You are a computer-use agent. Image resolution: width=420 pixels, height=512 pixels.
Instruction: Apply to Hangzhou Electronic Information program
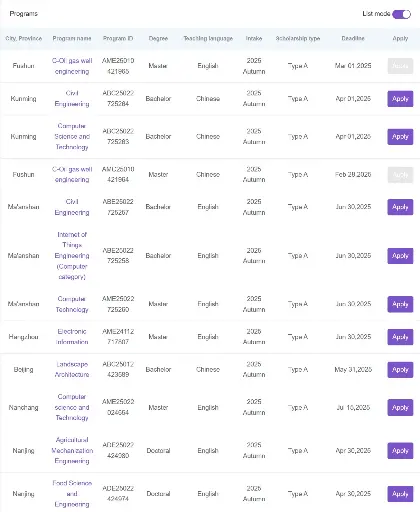(400, 337)
